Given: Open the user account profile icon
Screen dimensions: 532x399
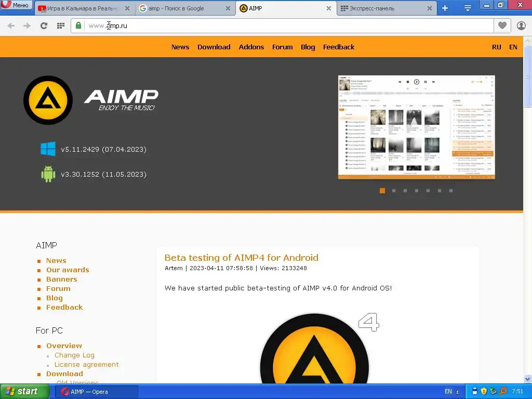Looking at the screenshot, I should pos(521,26).
